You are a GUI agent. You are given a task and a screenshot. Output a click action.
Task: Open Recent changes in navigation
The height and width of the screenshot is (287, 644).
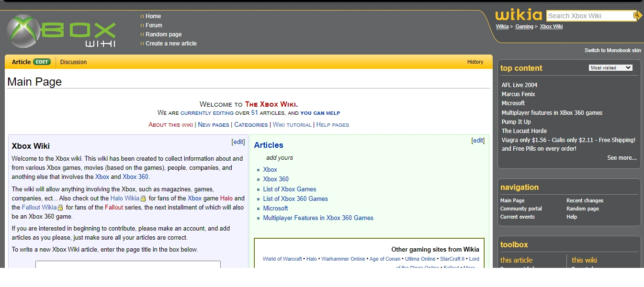coord(585,201)
